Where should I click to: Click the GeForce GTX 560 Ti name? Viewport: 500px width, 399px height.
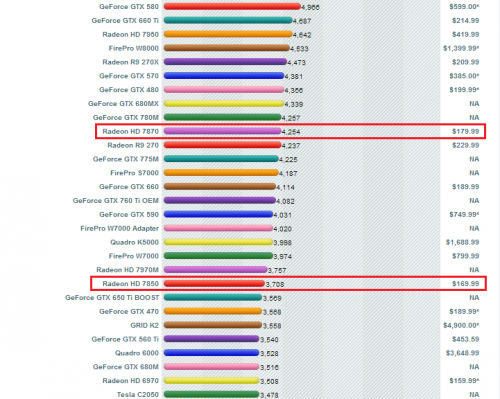tap(125, 339)
